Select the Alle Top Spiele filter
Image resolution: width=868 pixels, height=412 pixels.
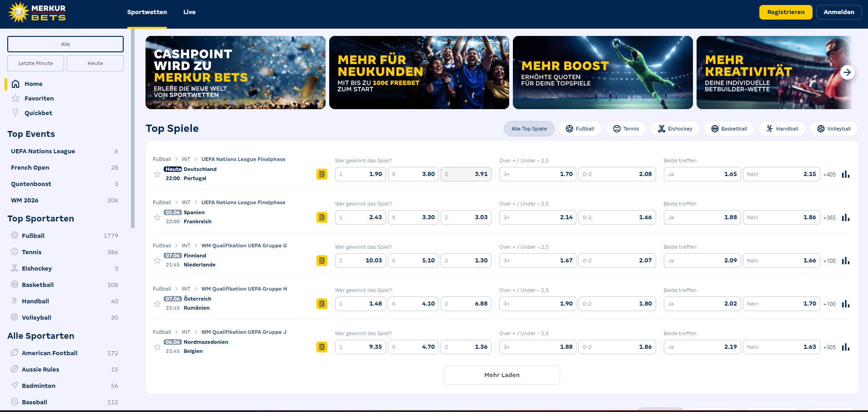coord(529,129)
